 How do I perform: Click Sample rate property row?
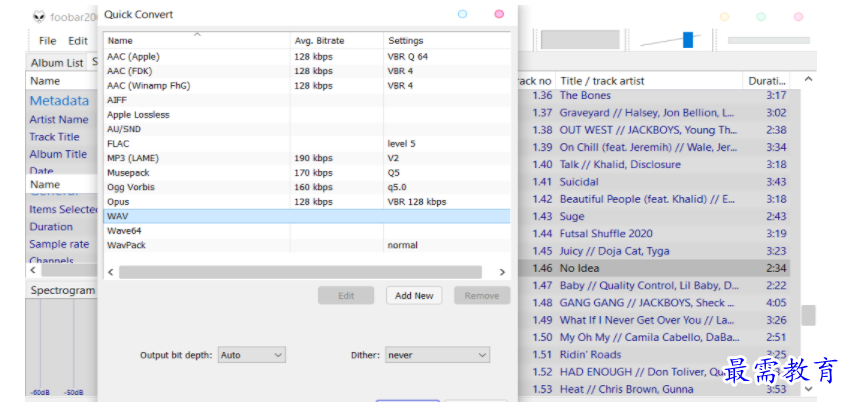[x=59, y=244]
